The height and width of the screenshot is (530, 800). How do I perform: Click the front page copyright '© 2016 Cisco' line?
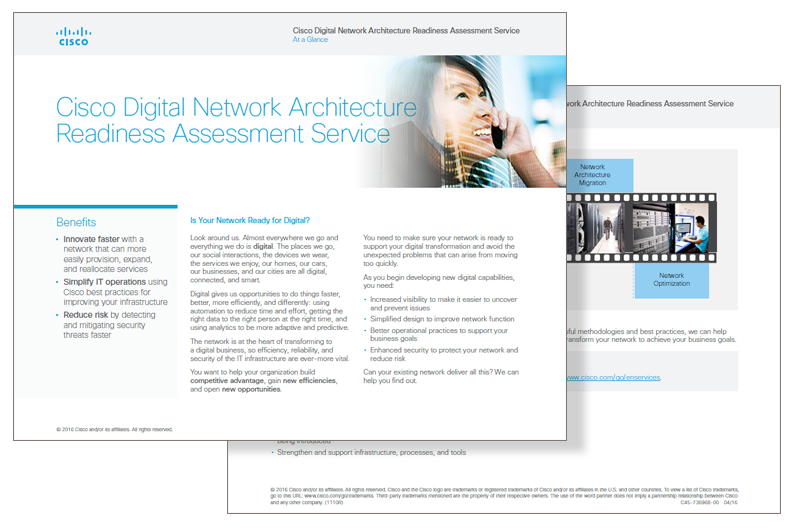[x=114, y=430]
